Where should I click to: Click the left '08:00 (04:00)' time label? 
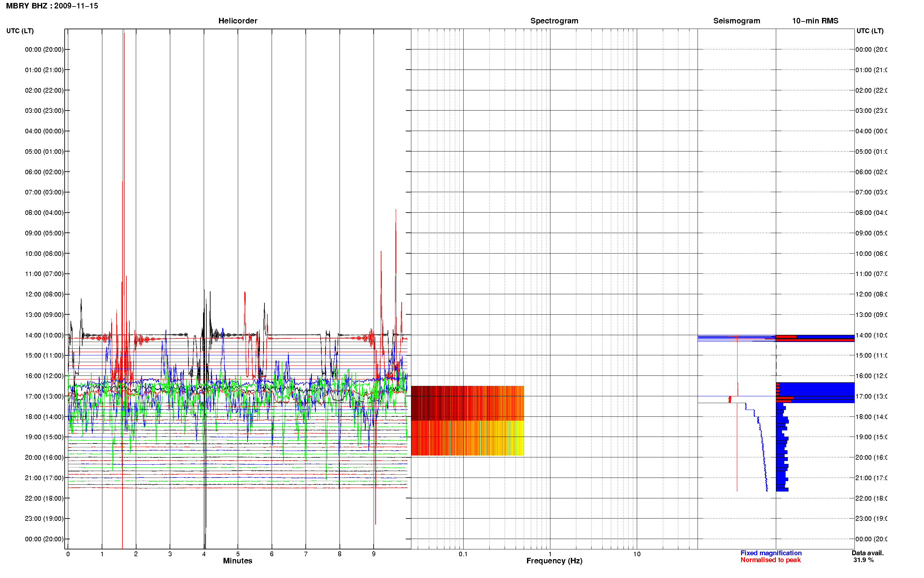pos(44,213)
